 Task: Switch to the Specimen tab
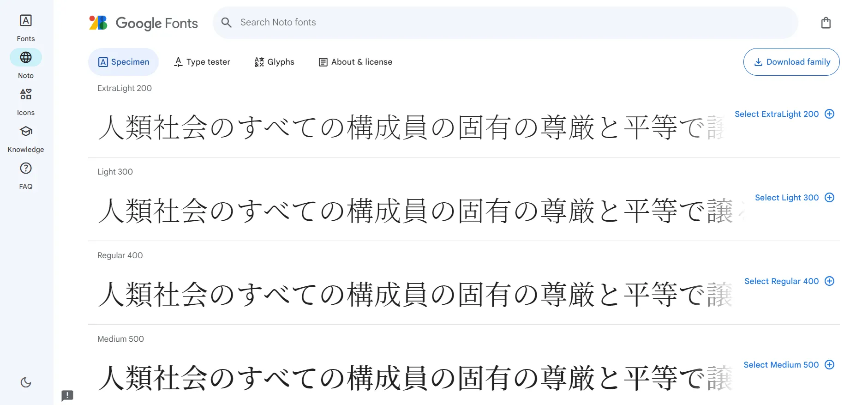pyautogui.click(x=123, y=62)
